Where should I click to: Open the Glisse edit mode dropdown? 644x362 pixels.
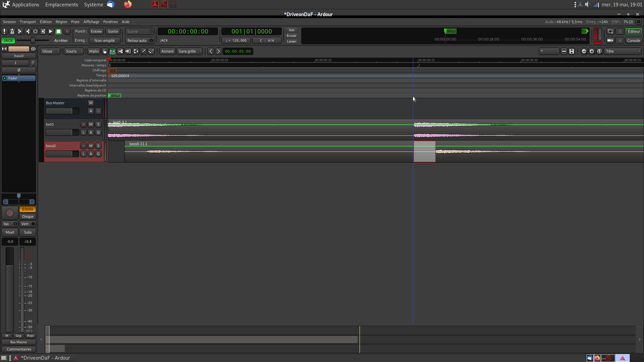pyautogui.click(x=50, y=51)
